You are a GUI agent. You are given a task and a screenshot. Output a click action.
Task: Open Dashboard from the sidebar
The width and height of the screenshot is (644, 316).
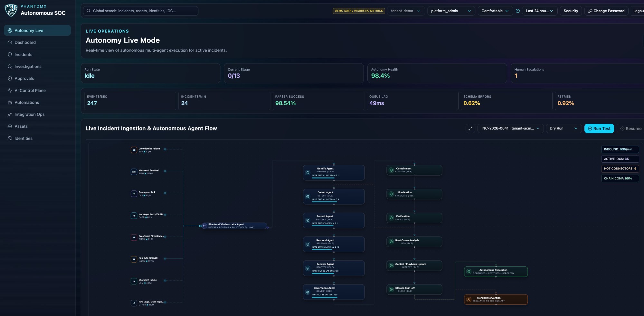tap(9, 42)
